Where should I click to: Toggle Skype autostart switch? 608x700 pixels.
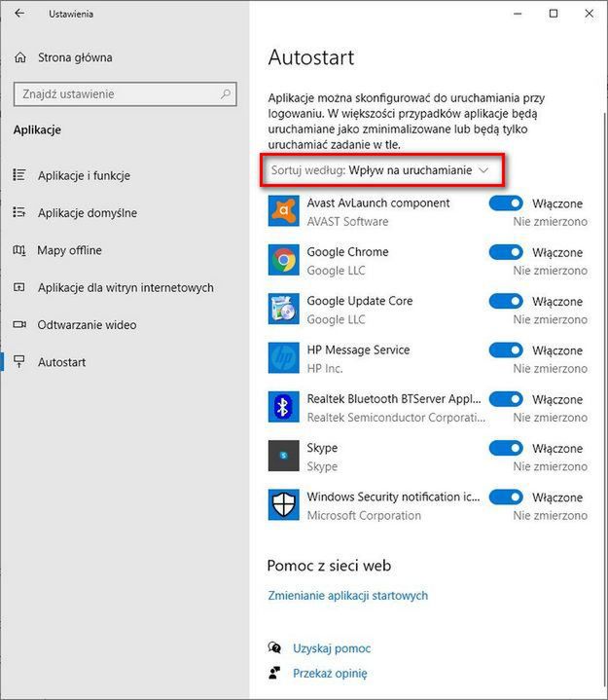[x=505, y=448]
